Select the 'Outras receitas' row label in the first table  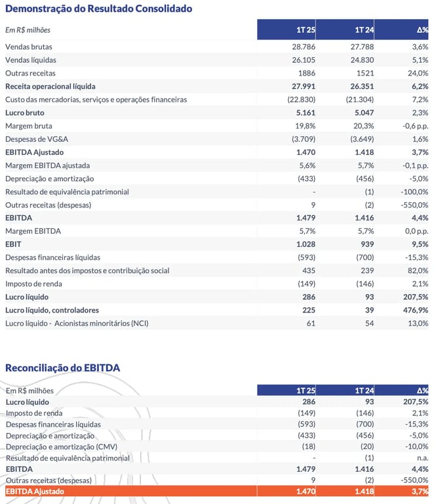point(30,73)
